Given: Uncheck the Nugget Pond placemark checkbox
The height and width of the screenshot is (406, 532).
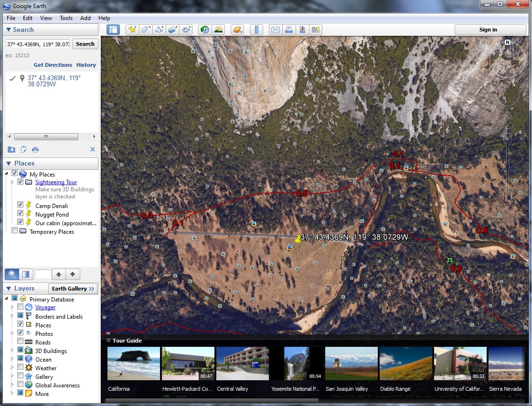Looking at the screenshot, I should pos(20,214).
